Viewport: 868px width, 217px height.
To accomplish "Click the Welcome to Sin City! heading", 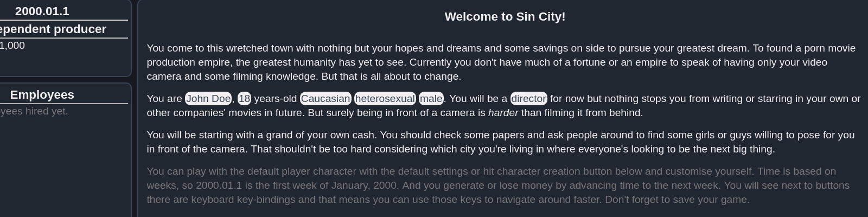I will click(505, 17).
